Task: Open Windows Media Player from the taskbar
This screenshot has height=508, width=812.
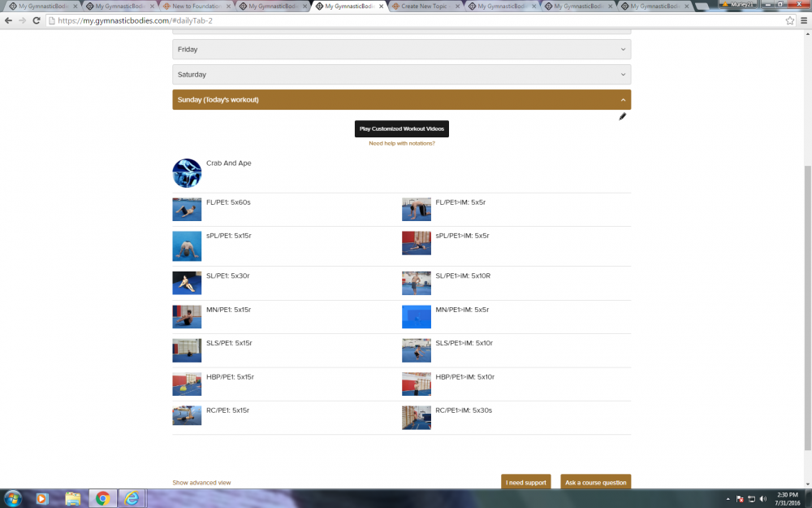Action: tap(42, 499)
